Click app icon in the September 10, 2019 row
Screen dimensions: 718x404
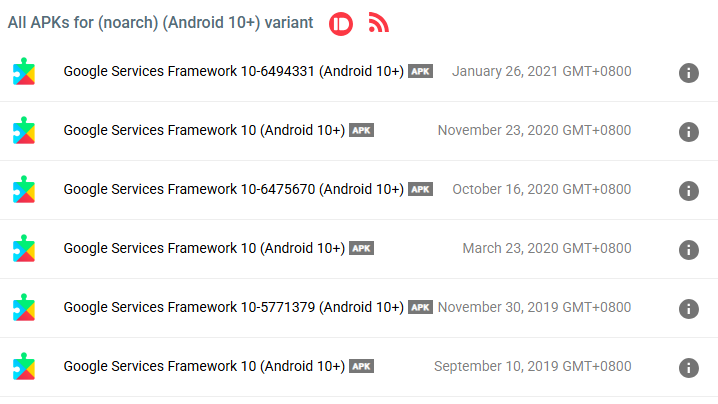coord(23,367)
